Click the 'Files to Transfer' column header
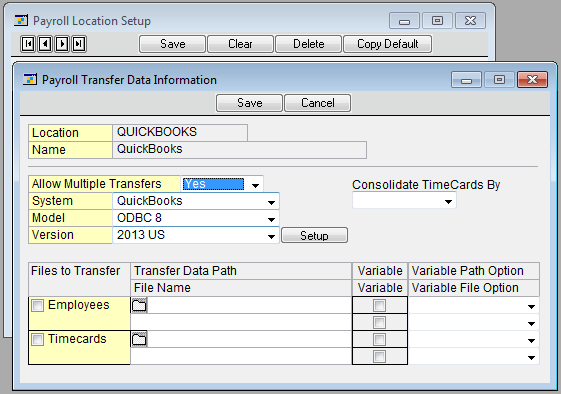561x394 pixels. 75,271
